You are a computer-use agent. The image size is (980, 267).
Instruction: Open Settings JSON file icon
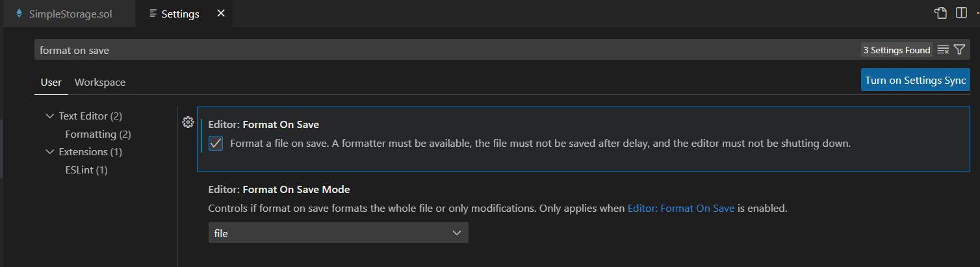click(940, 13)
